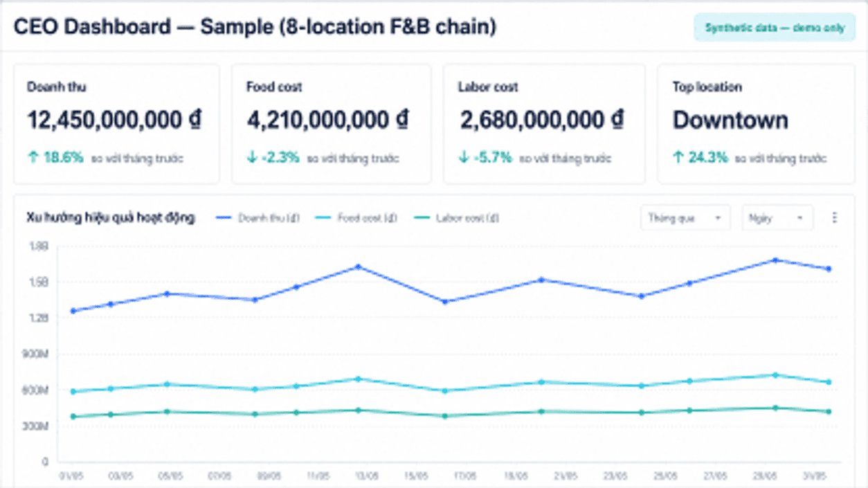868x488 pixels.
Task: Toggle the Labor cost (đ) legend series
Action: click(x=455, y=218)
